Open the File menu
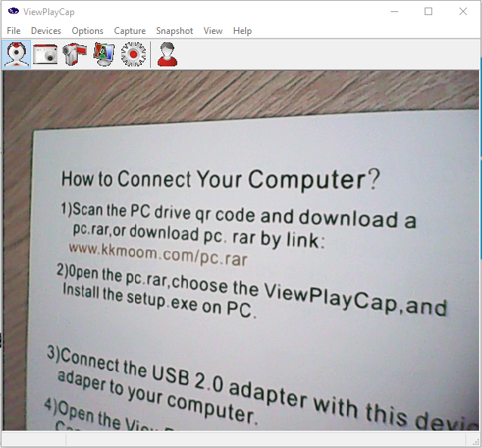 pyautogui.click(x=14, y=31)
